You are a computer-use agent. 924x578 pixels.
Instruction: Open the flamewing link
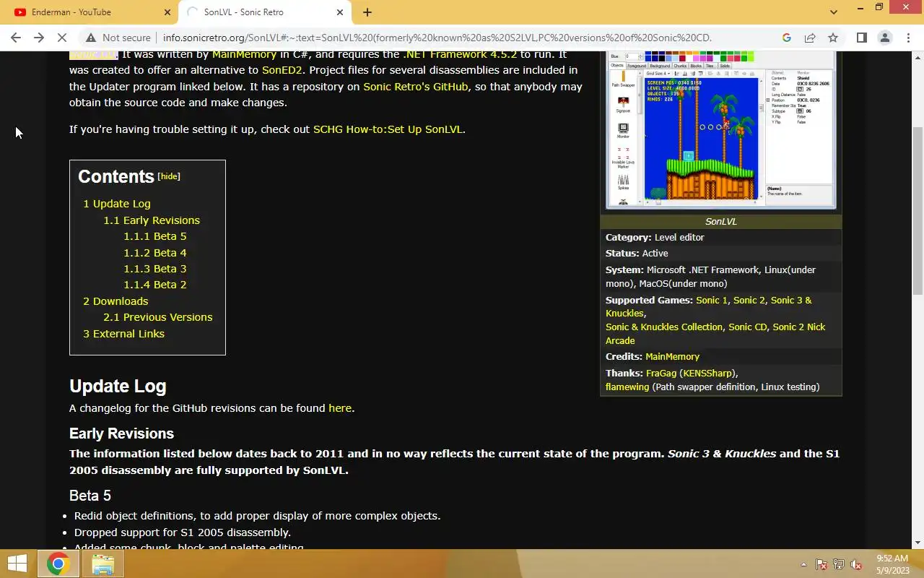tap(627, 387)
